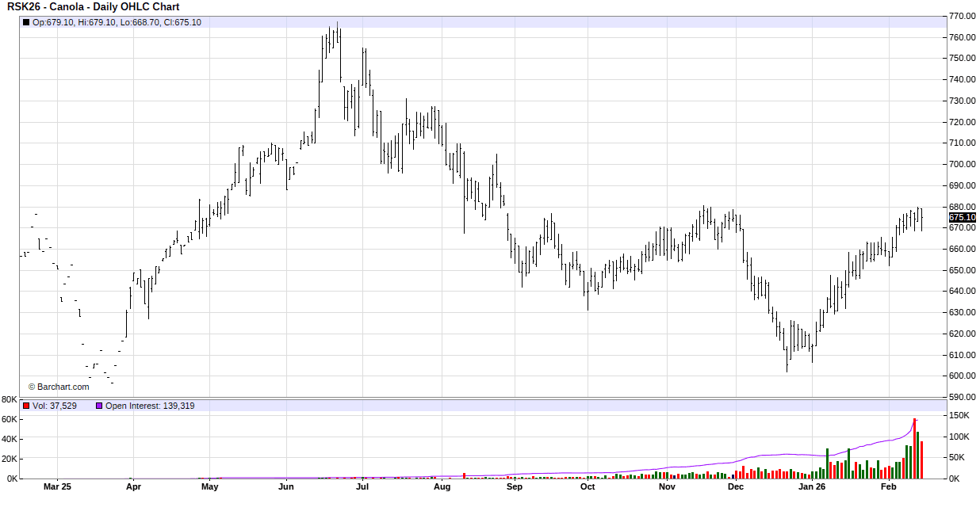Click the 'Feb' month axis label
Image resolution: width=980 pixels, height=511 pixels.
[x=889, y=487]
